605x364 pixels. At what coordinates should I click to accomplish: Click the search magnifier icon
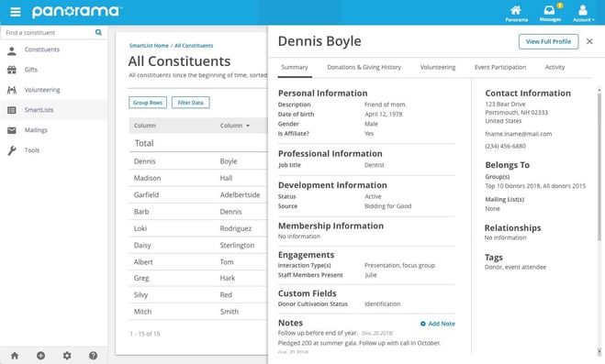pos(98,32)
